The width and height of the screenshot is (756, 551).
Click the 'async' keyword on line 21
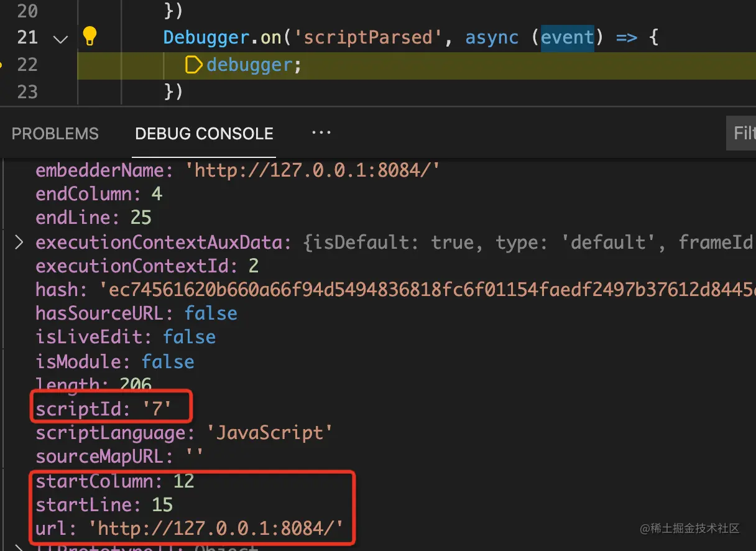click(492, 37)
